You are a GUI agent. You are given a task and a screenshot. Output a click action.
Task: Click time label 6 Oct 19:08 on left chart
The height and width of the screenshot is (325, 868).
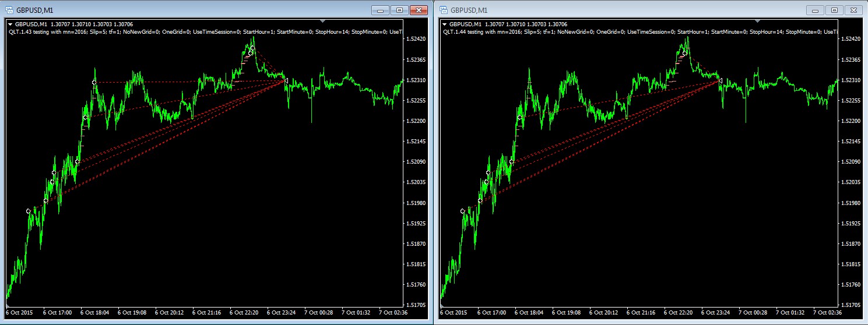click(x=132, y=313)
